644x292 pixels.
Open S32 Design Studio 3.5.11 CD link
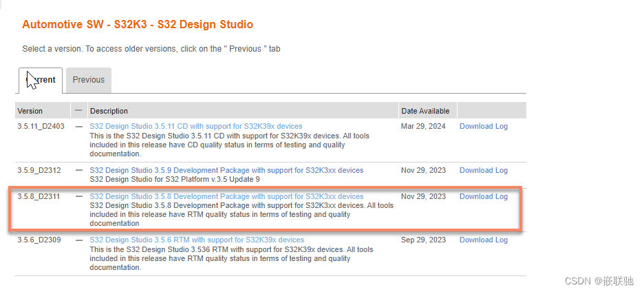(196, 126)
